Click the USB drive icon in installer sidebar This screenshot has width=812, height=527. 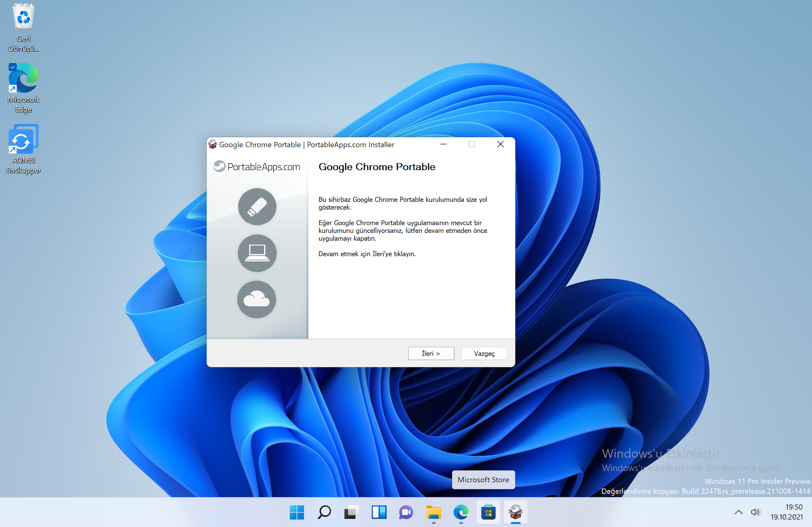click(x=257, y=207)
